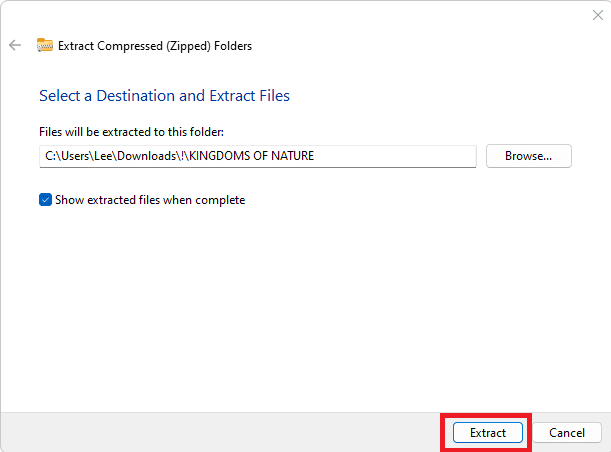Viewport: 611px width, 452px height.
Task: Click the 'Show extracted files when complete' label
Action: [x=150, y=200]
